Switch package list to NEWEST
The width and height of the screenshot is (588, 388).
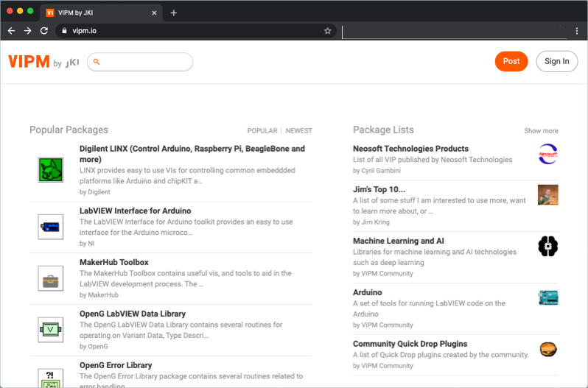(299, 131)
